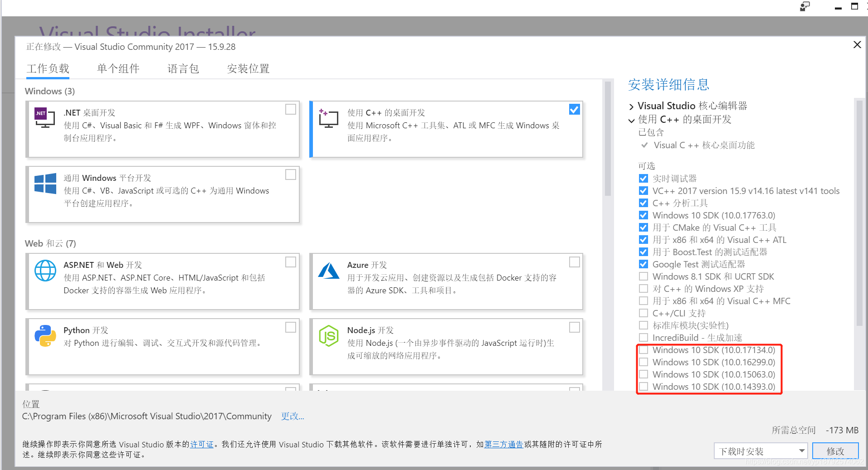
Task: Check the Azure 开发 workload checkbox
Action: click(574, 262)
